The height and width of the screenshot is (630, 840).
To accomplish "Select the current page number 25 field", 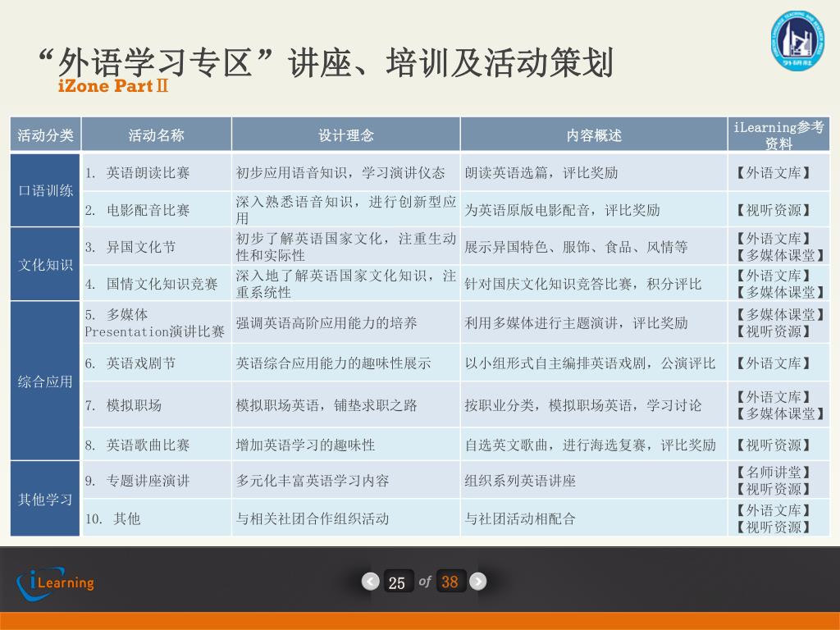I will (x=397, y=582).
